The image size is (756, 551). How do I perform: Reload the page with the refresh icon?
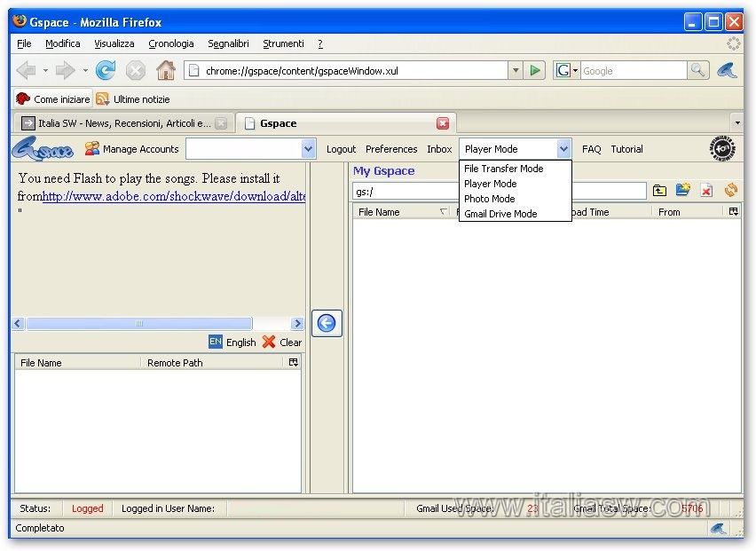pos(106,70)
